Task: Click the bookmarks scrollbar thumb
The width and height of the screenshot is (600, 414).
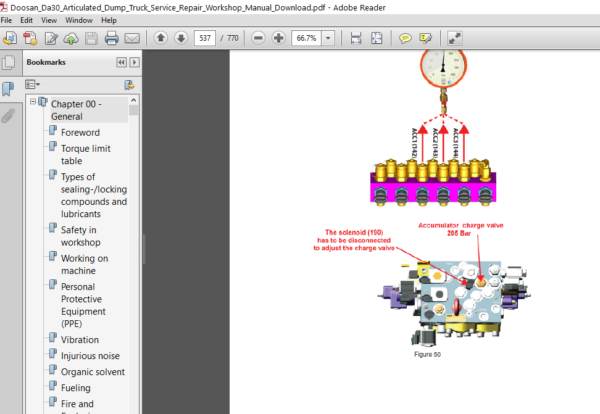Action: pyautogui.click(x=134, y=111)
